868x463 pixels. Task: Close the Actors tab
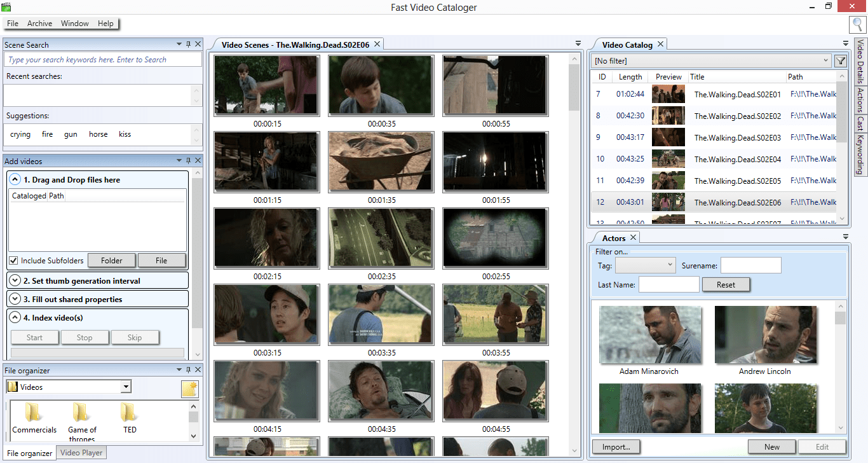click(x=634, y=238)
